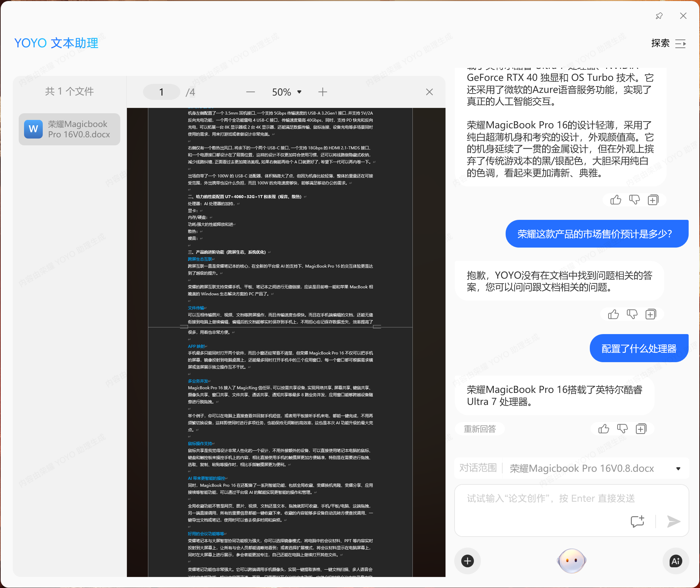The width and height of the screenshot is (700, 588).
Task: Click the 探索 label
Action: pyautogui.click(x=660, y=43)
